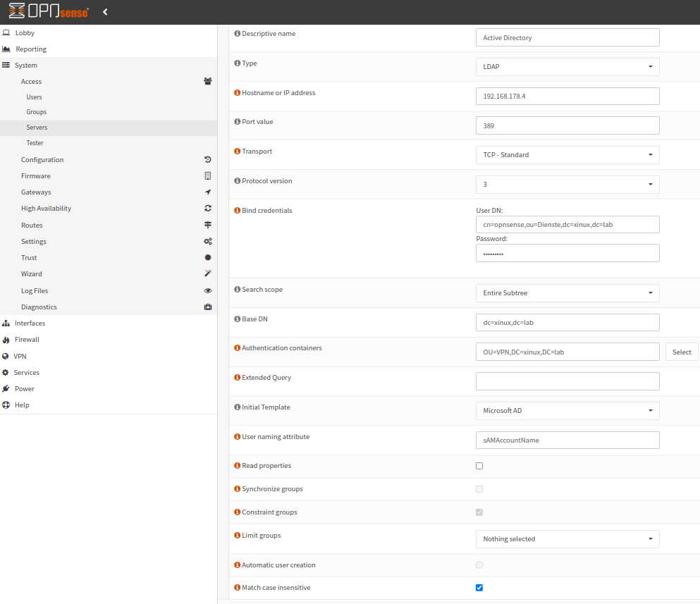Uncheck Match case insensitive
Screen dimensions: 700x604
click(x=479, y=588)
